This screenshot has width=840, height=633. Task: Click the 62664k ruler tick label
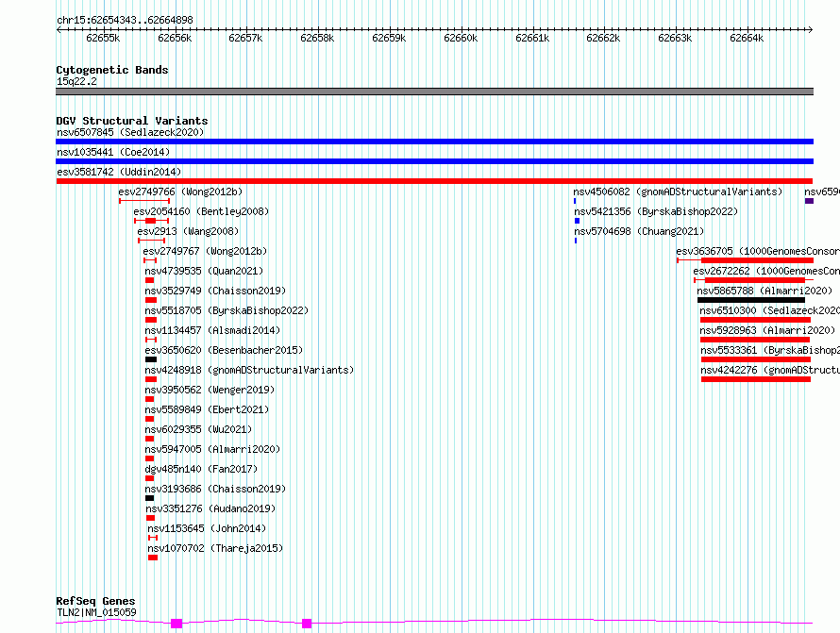click(747, 38)
